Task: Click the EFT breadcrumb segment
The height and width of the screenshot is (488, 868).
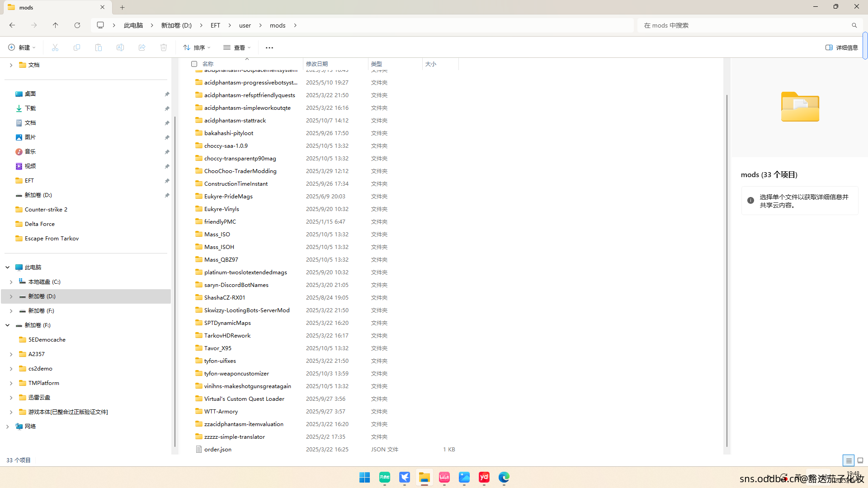Action: [x=215, y=25]
